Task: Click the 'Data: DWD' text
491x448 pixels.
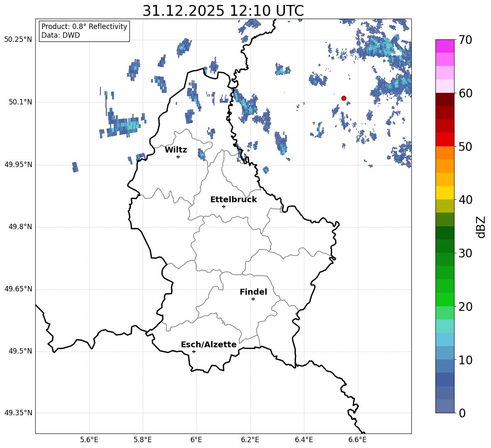Action: point(61,35)
